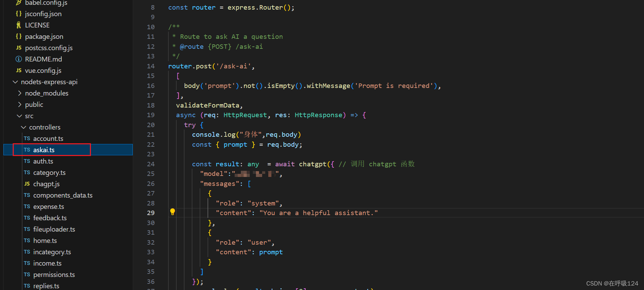This screenshot has height=290, width=644.
Task: Open README.md file
Action: [x=43, y=59]
